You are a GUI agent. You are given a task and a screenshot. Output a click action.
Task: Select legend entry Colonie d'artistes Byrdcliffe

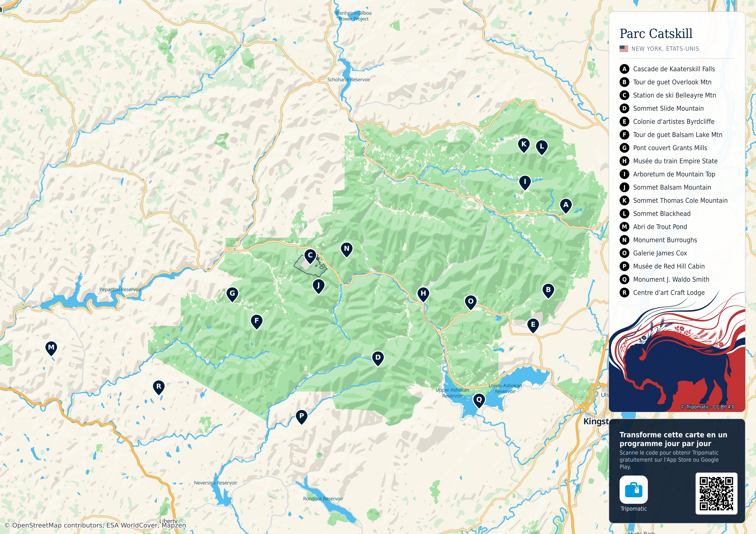667,122
